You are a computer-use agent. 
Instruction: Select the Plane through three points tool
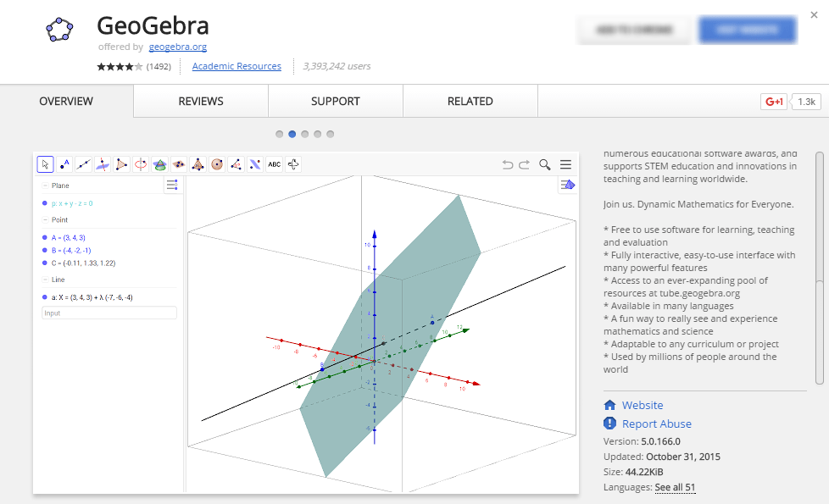[179, 164]
